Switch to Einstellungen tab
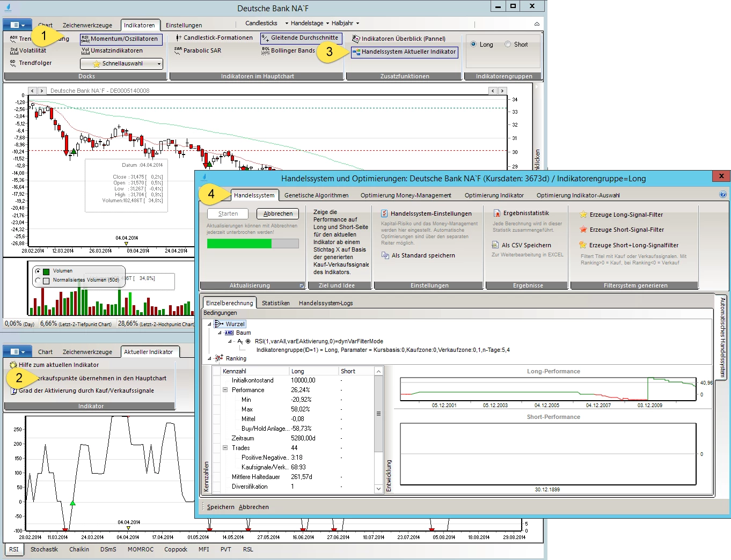Screen dimensions: 731x560 (184, 25)
